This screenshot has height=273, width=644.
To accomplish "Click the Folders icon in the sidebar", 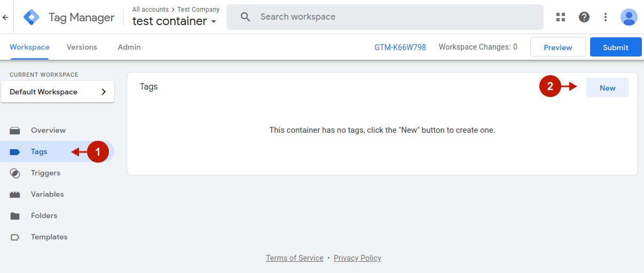I will point(15,216).
